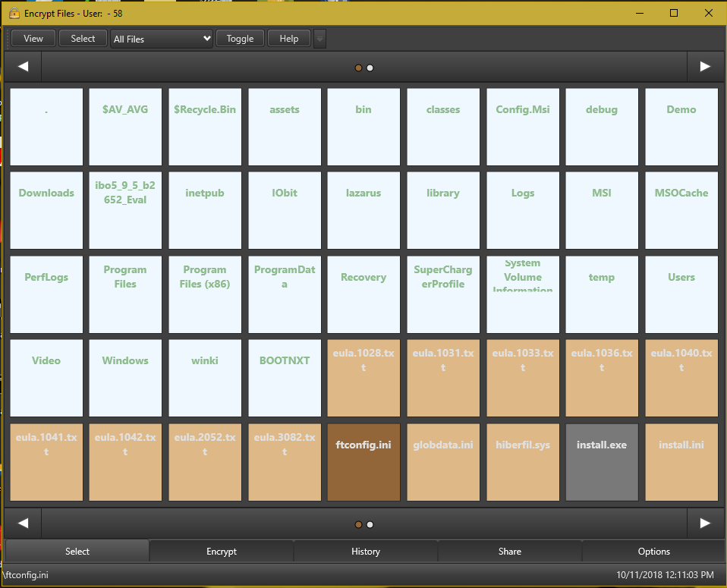Viewport: 727px width, 588px height.
Task: Select the eula.1033.txt file tile
Action: point(523,378)
